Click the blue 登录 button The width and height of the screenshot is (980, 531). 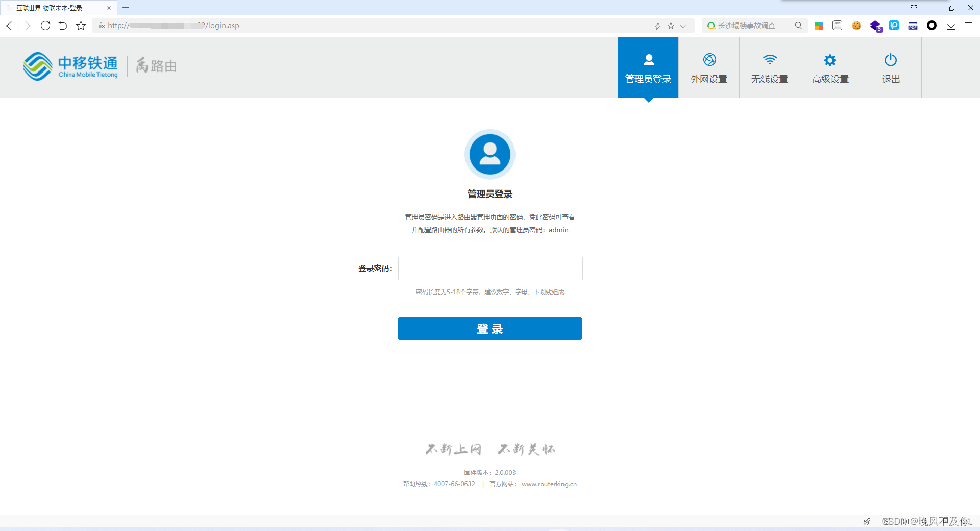point(490,328)
